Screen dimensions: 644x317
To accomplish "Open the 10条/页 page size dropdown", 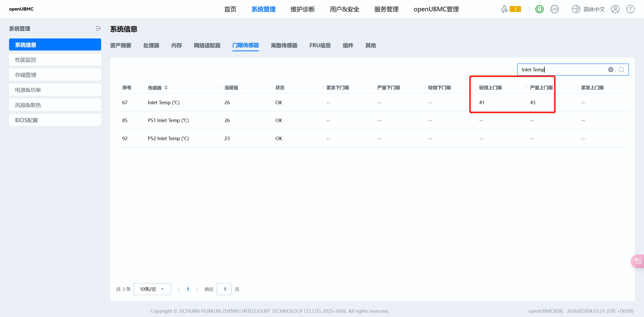I will tap(152, 289).
